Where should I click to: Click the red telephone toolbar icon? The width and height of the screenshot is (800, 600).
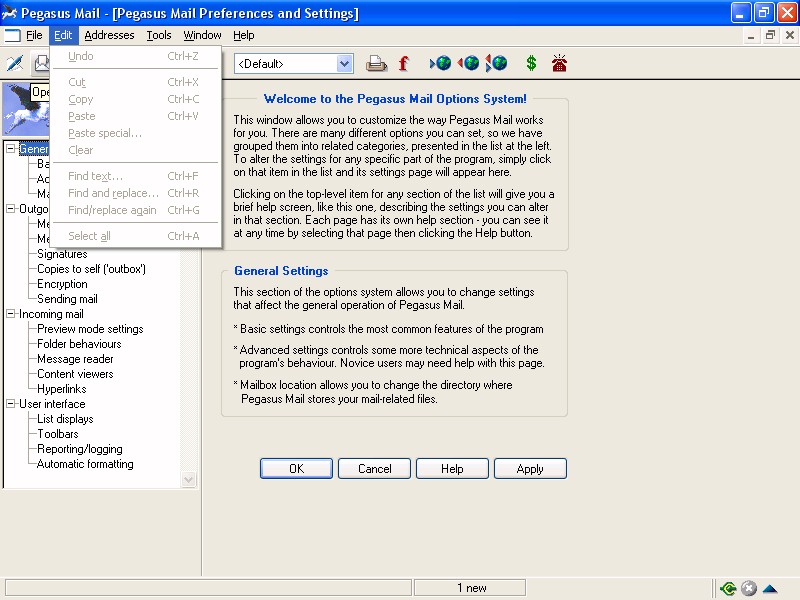click(x=559, y=63)
